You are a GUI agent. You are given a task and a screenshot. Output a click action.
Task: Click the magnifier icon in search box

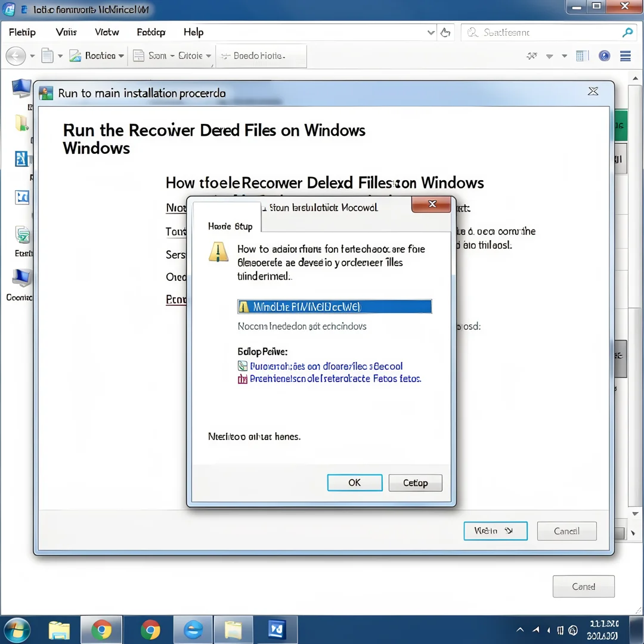(x=627, y=32)
